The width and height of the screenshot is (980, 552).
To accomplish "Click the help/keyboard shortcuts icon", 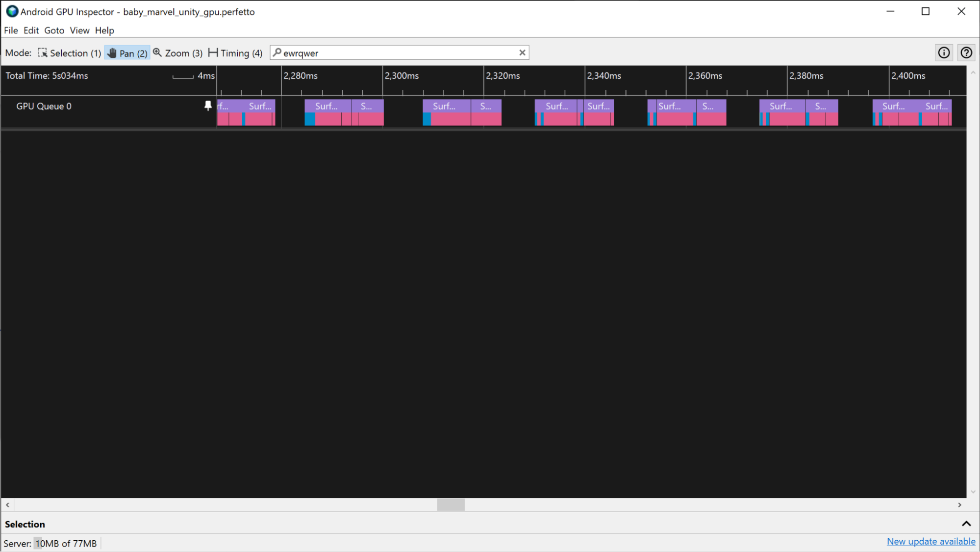I will pyautogui.click(x=967, y=53).
